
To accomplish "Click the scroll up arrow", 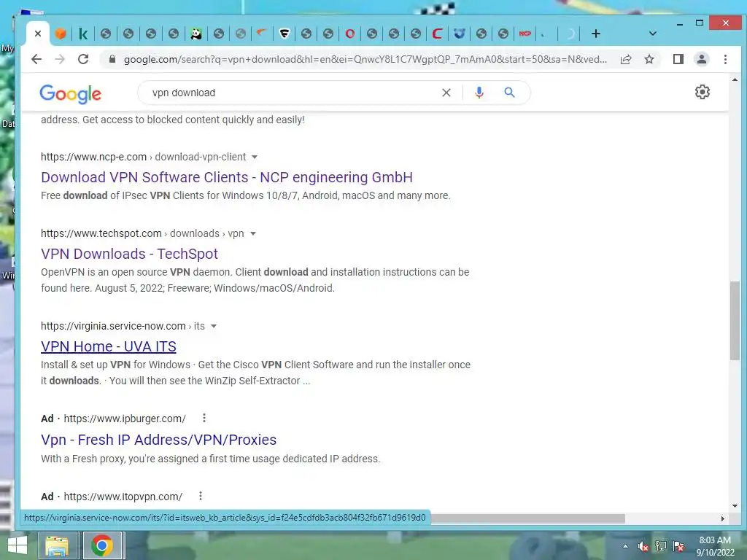I will [735, 79].
